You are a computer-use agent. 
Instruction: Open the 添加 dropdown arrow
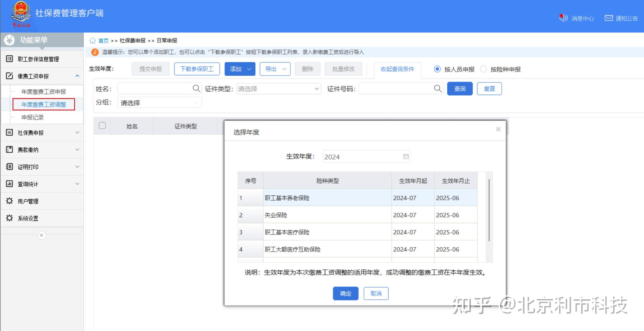249,69
